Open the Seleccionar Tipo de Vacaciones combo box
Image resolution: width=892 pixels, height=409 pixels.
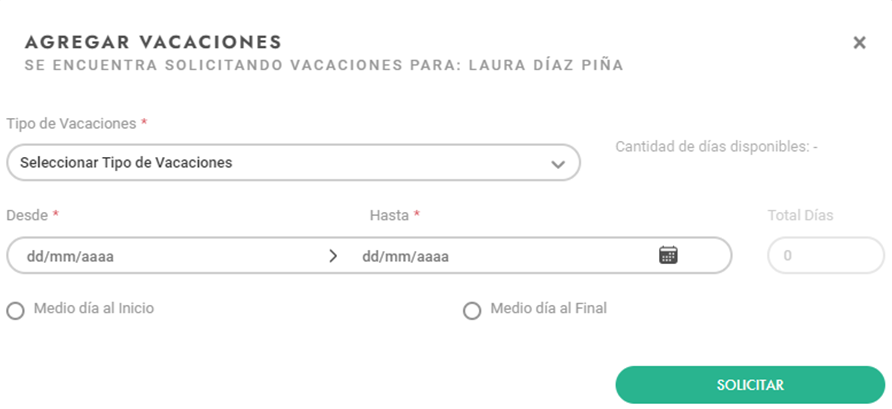coord(294,163)
